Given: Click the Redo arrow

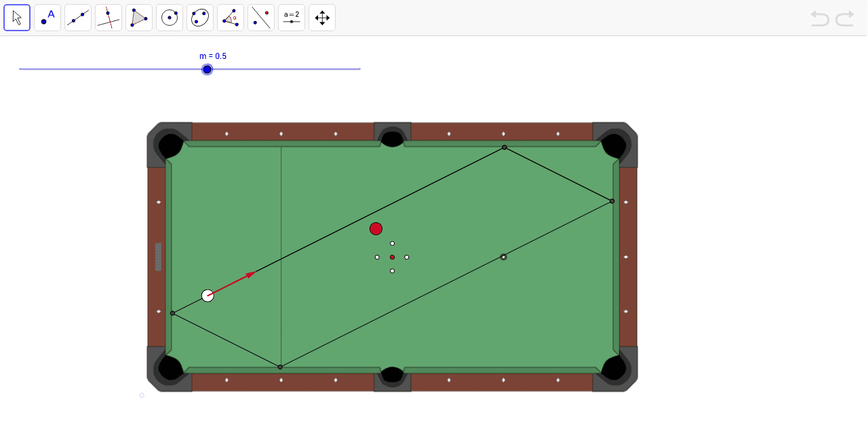Looking at the screenshot, I should pos(844,18).
